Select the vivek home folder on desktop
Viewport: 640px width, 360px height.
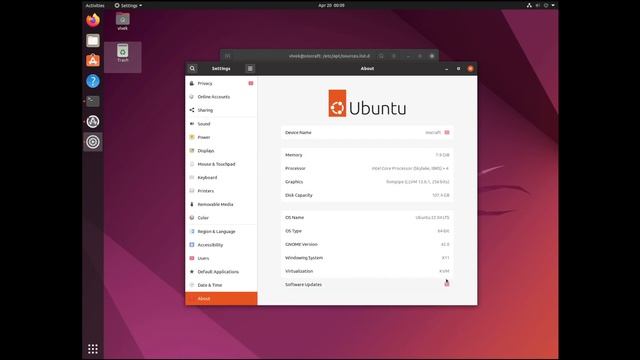pos(123,21)
